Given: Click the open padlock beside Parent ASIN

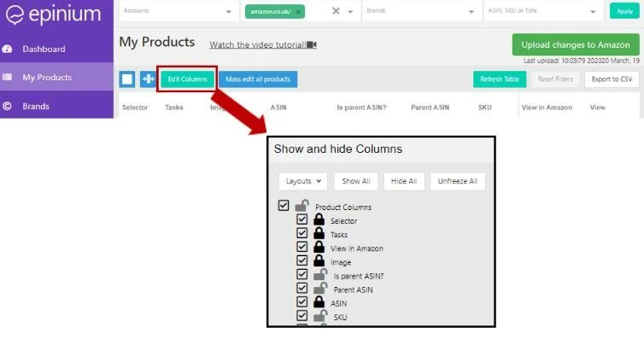Looking at the screenshot, I should pos(320,289).
